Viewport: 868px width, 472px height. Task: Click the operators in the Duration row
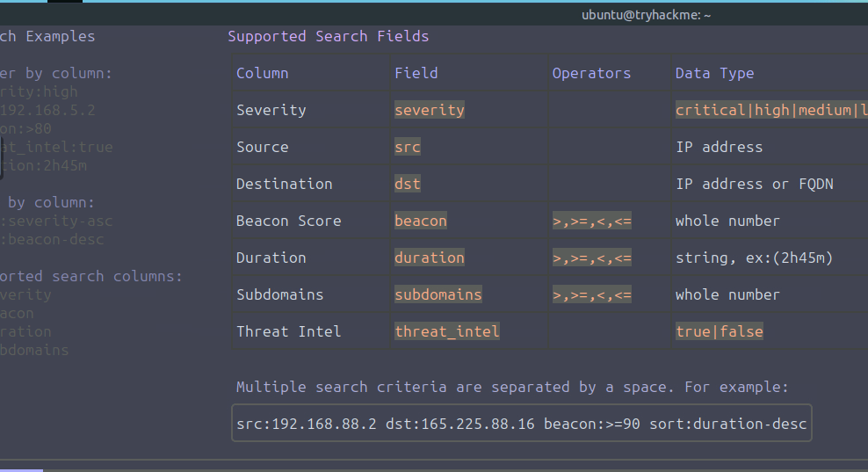[592, 258]
